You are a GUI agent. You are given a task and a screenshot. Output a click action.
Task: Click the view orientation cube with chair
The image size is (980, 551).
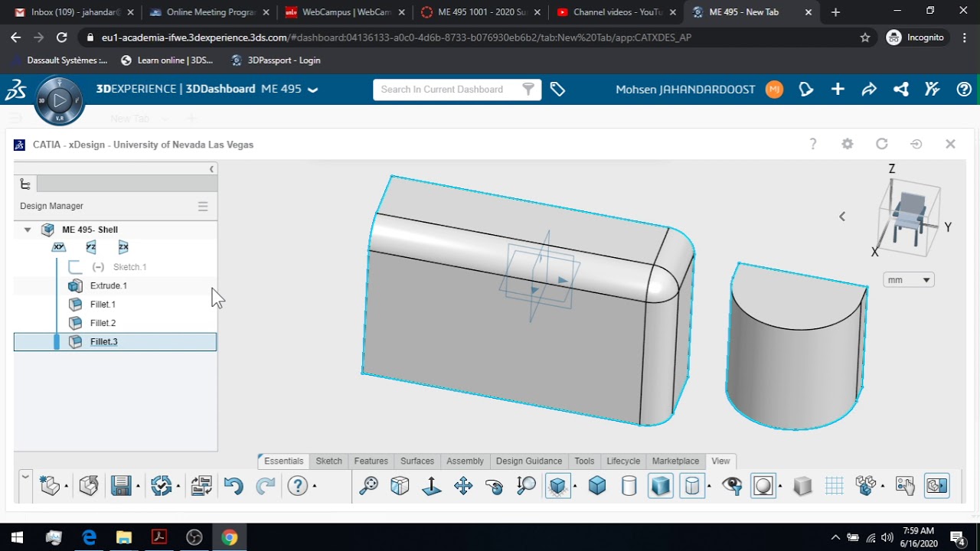909,217
